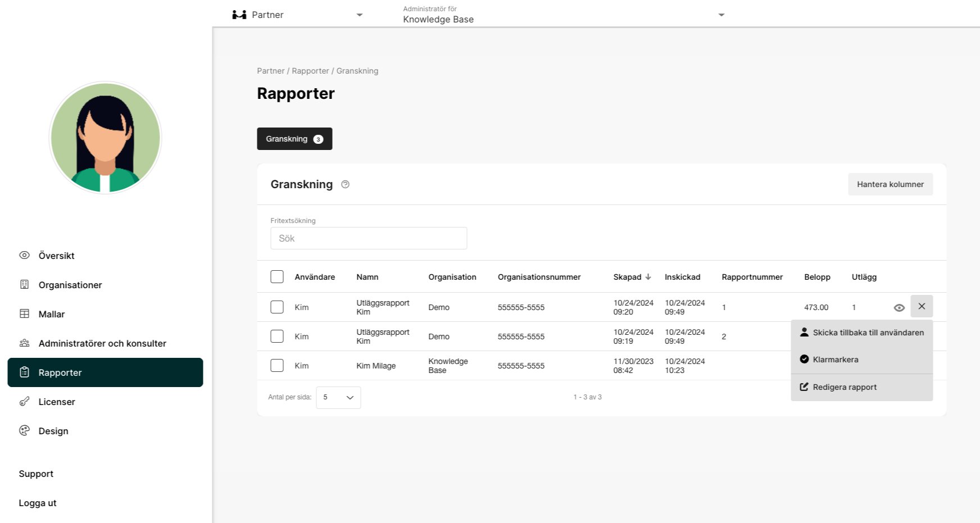Viewport: 980px width, 523px height.
Task: Click the sort arrow next to Skapad
Action: (x=648, y=276)
